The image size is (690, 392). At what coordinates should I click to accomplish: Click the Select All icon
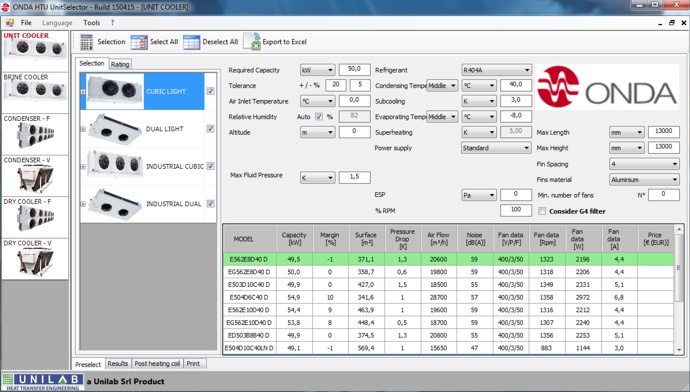pyautogui.click(x=139, y=42)
